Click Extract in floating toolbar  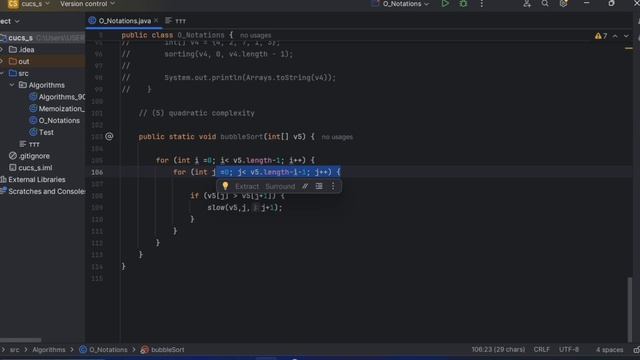tap(247, 187)
